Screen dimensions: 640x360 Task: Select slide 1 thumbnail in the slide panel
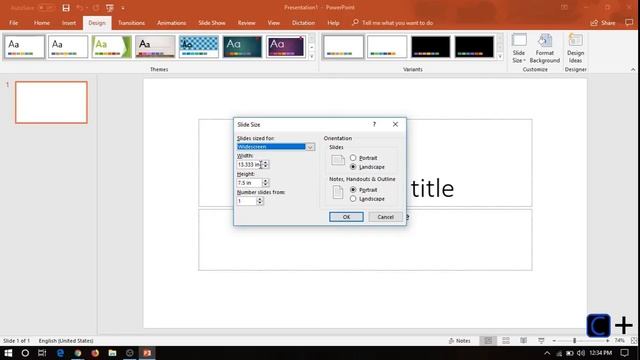coord(51,102)
